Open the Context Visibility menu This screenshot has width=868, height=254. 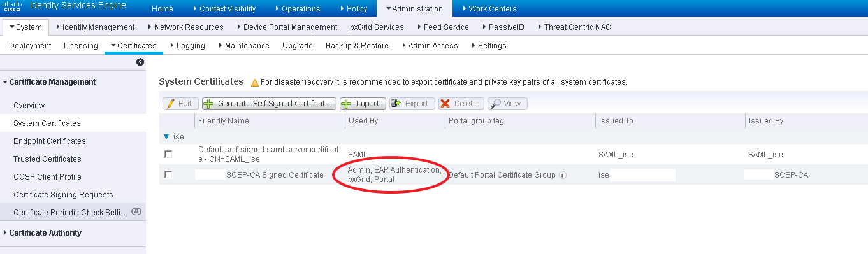click(x=224, y=9)
